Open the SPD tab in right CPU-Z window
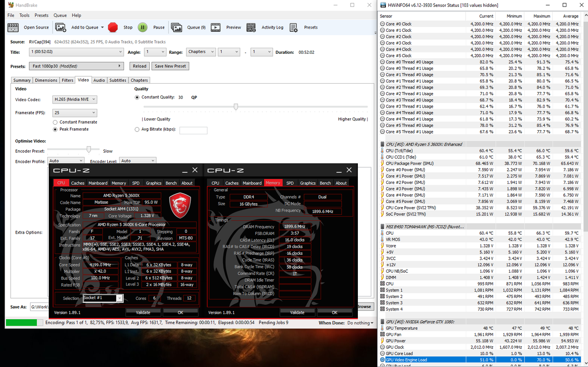This screenshot has width=588, height=367. click(x=290, y=183)
